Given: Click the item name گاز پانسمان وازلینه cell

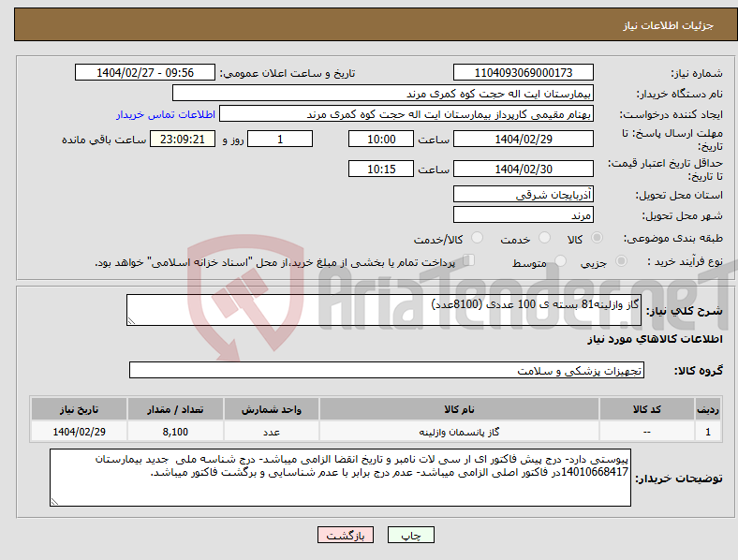Looking at the screenshot, I should [x=459, y=432].
